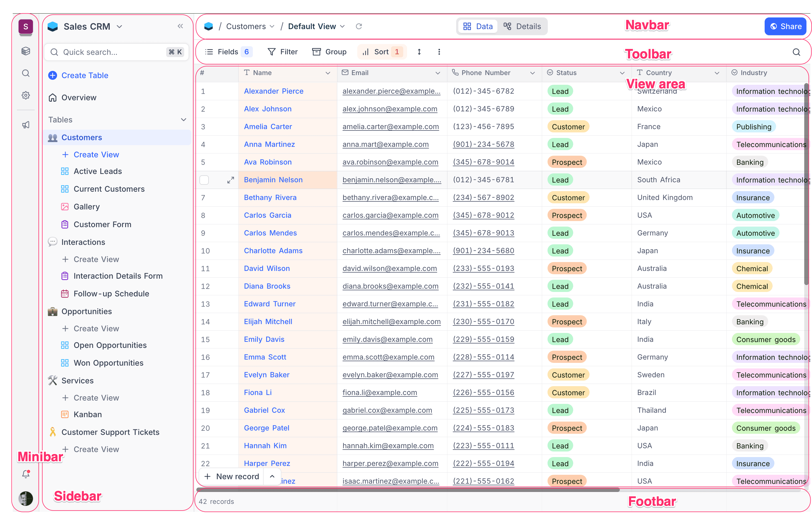Expand the Benjamin Nelson record
Image resolution: width=812 pixels, height=513 pixels.
coord(231,180)
